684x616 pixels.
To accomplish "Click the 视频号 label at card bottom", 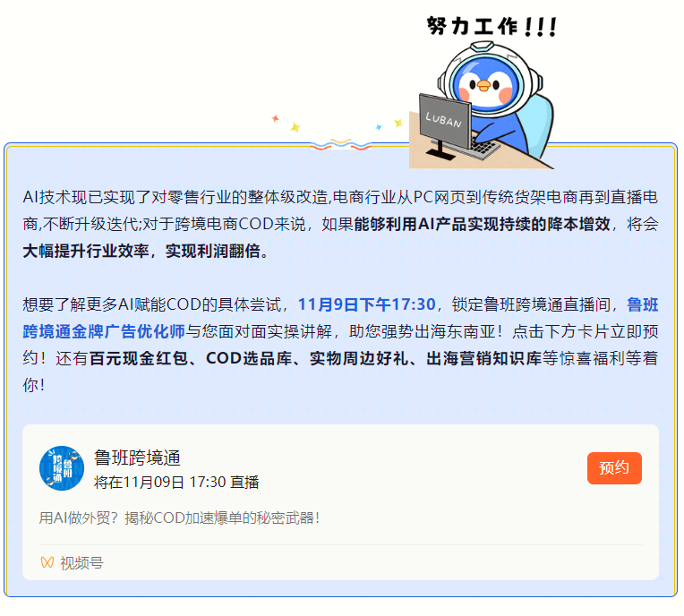I will tap(81, 563).
